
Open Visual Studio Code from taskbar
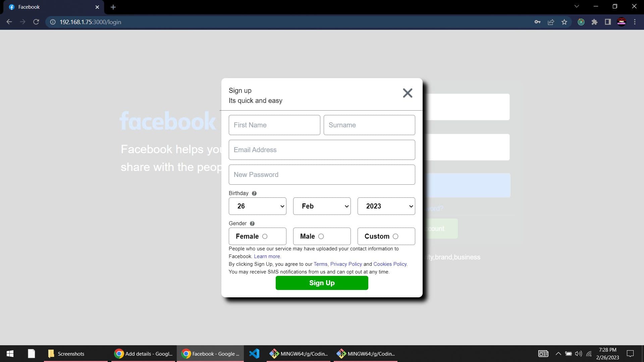tap(254, 354)
